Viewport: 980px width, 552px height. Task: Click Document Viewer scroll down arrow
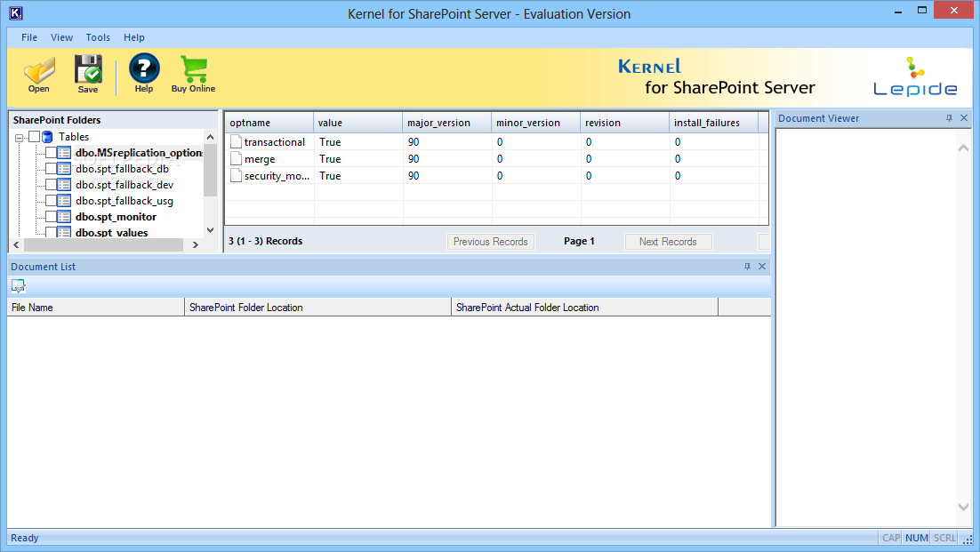[x=963, y=507]
